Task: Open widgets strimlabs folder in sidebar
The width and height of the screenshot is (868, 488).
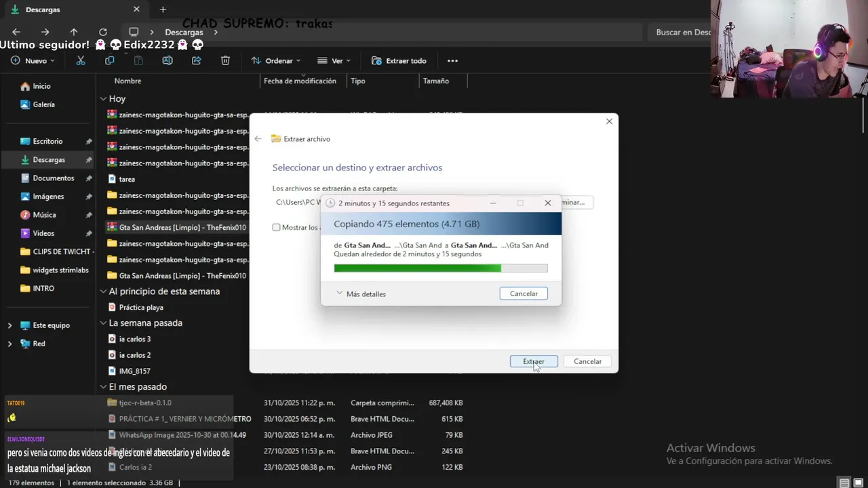Action: [x=54, y=270]
